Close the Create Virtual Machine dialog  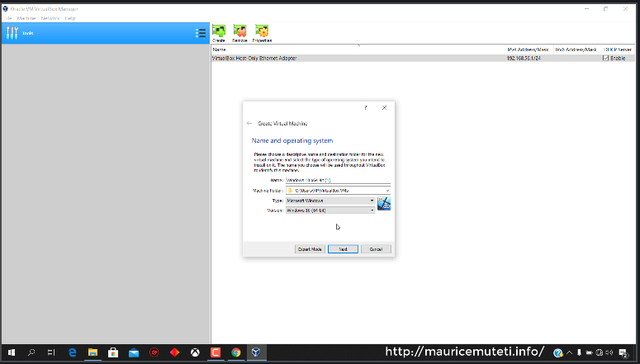coord(384,108)
